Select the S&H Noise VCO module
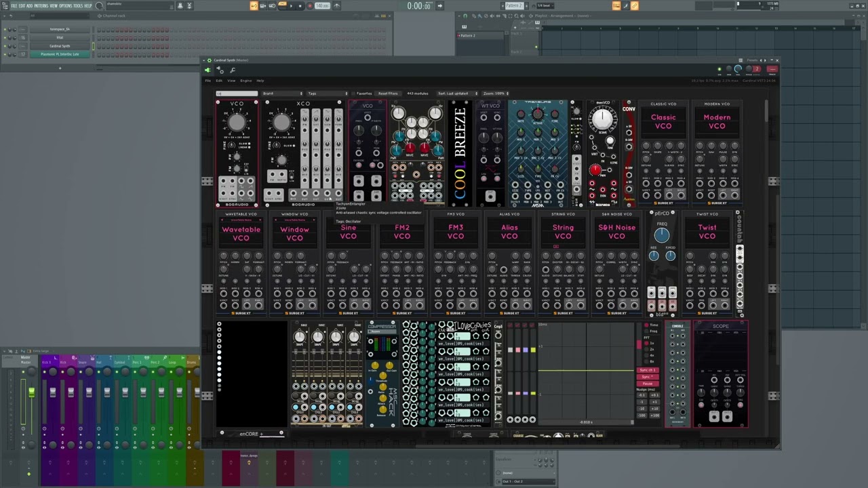Image resolution: width=868 pixels, height=488 pixels. (616, 263)
